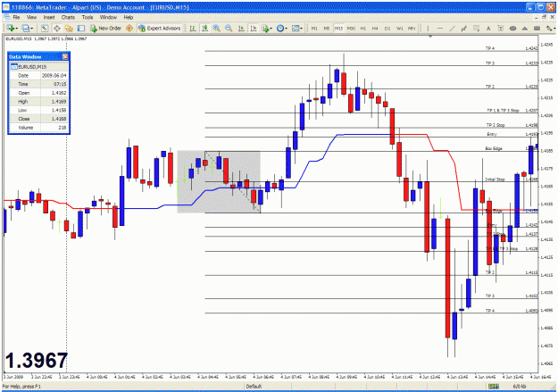Select the Fibonacci retracement tool
Image resolution: width=558 pixels, height=392 pixels.
point(476,28)
